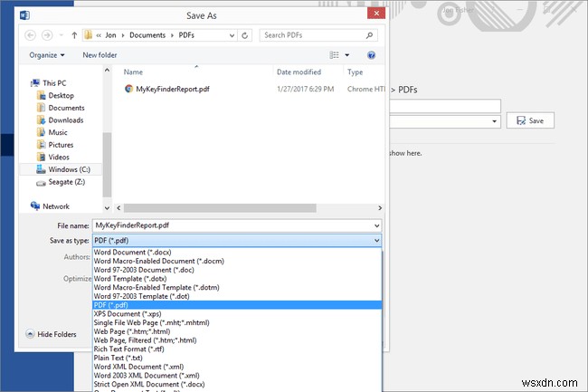Choose Rich Text Format (*.rtf)

pyautogui.click(x=237, y=349)
